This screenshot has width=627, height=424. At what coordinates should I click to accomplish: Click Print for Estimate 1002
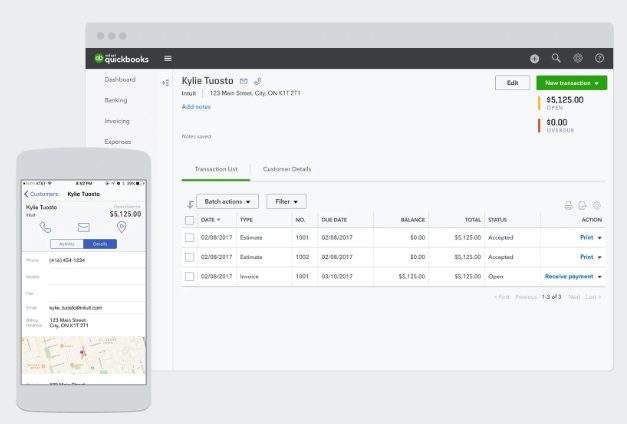(x=587, y=257)
